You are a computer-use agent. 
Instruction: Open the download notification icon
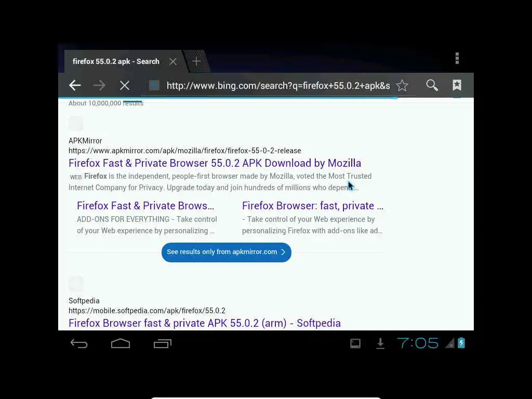pos(380,343)
